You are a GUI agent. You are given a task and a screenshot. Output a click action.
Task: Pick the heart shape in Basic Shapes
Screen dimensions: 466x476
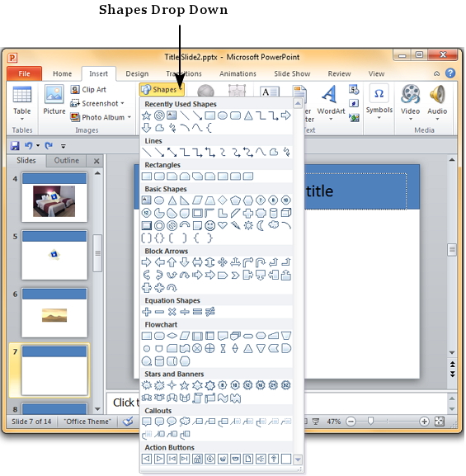223,225
